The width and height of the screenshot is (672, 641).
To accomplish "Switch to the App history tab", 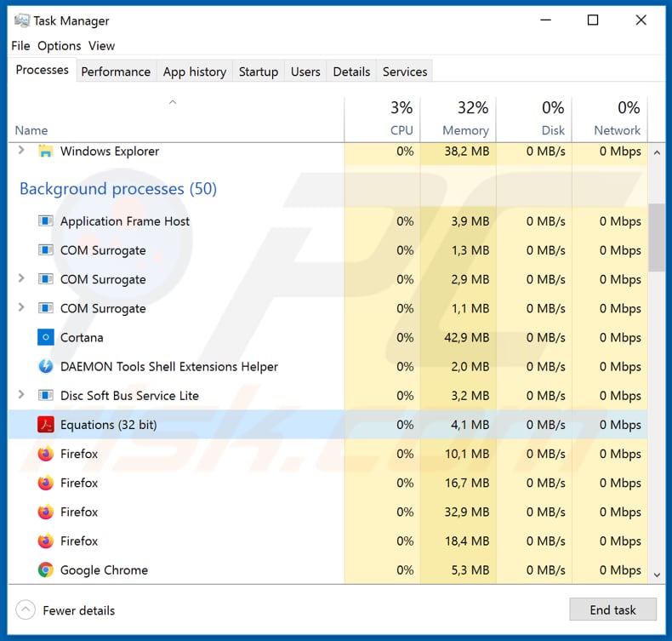I will pos(195,72).
